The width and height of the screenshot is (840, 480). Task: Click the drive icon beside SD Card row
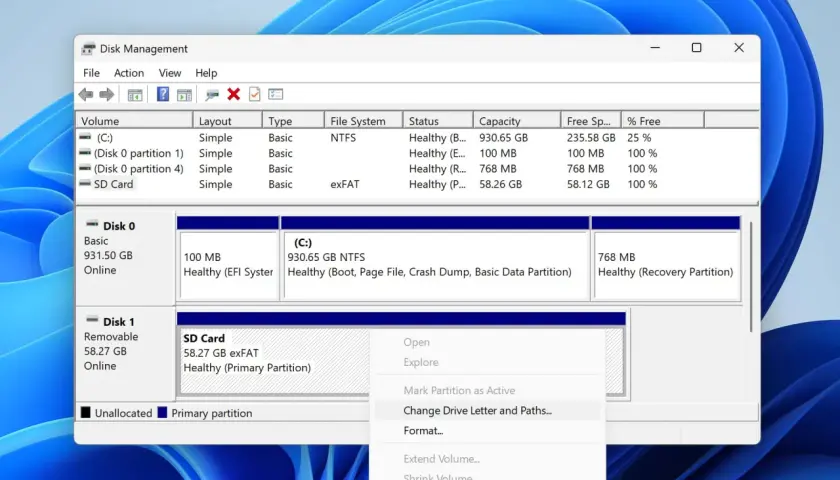[85, 184]
